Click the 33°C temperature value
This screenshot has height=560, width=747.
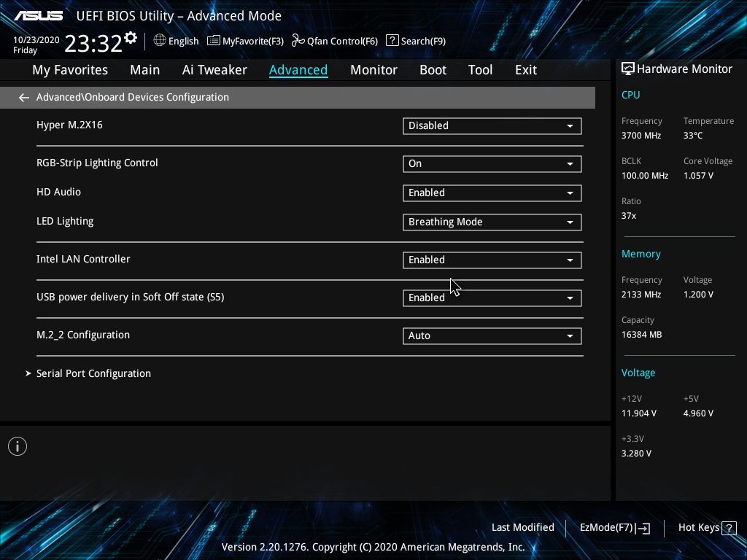[693, 136]
